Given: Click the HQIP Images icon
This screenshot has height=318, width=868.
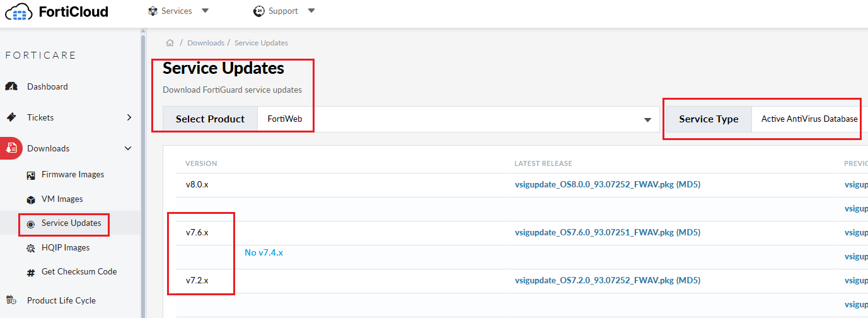Looking at the screenshot, I should [x=31, y=248].
